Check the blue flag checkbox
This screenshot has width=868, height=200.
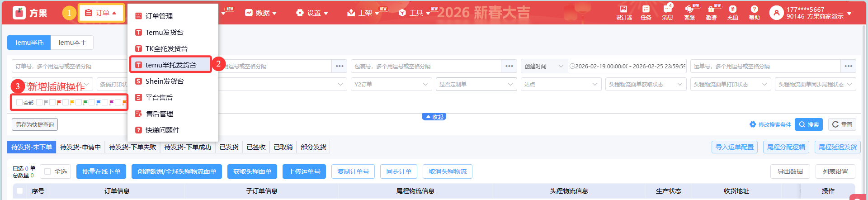click(92, 103)
